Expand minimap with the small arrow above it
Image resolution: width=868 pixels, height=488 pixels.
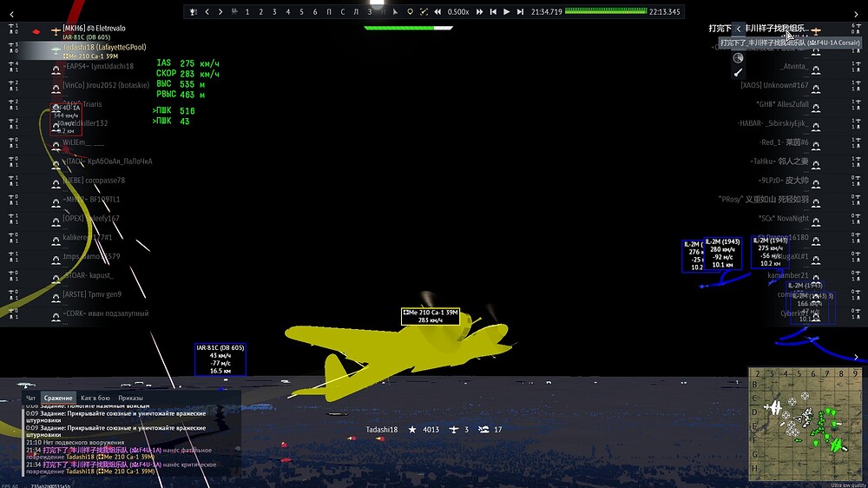click(x=856, y=357)
